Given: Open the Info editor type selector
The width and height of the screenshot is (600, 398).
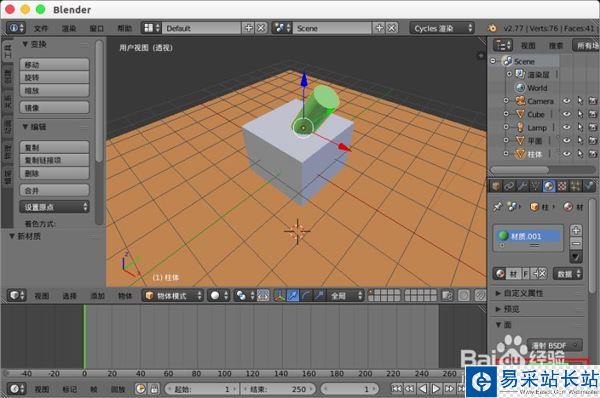Looking at the screenshot, I should coord(16,28).
